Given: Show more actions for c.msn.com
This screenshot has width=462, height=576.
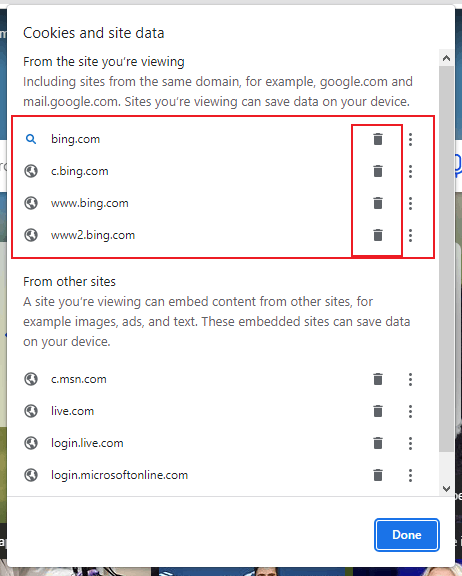Looking at the screenshot, I should pos(411,379).
